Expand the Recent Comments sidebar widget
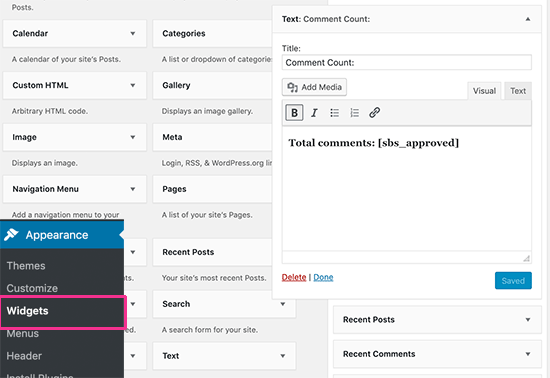550x378 pixels. click(x=528, y=354)
